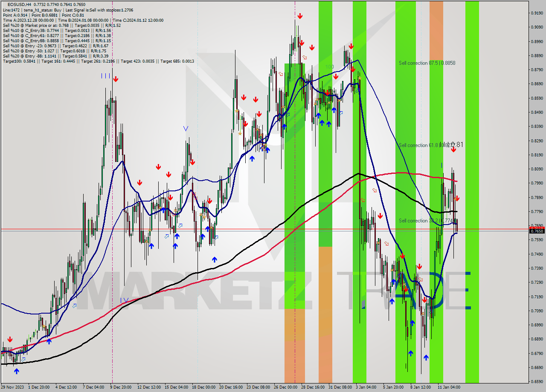This screenshot has width=546, height=392.
Task: Click the '20 Dec 16:00' time axis label
Action: [x=231, y=387]
